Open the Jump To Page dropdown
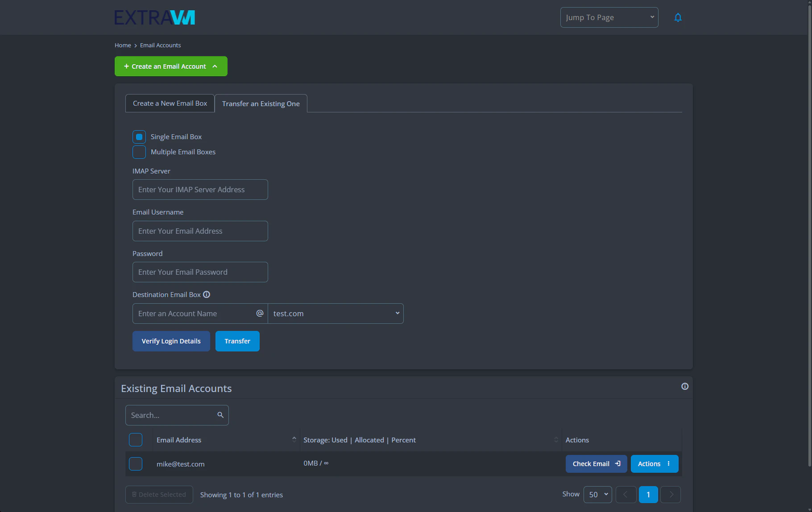 click(x=609, y=17)
